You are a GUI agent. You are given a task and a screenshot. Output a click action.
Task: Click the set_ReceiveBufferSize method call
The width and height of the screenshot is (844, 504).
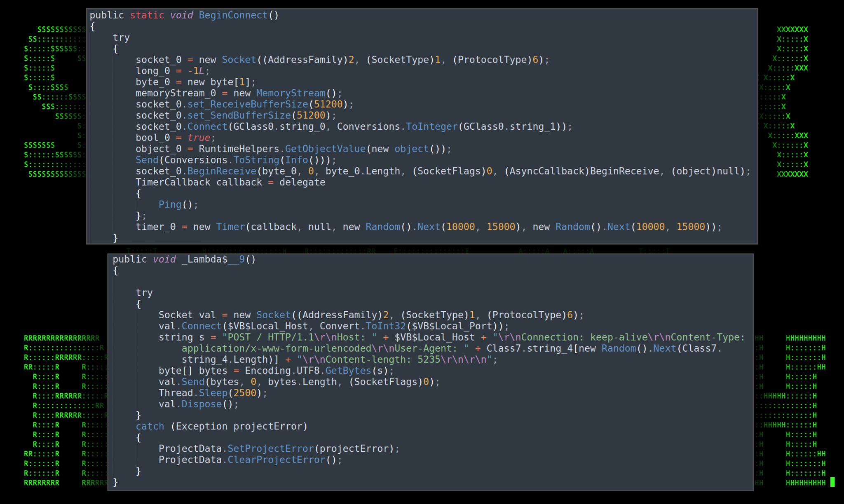[248, 105]
